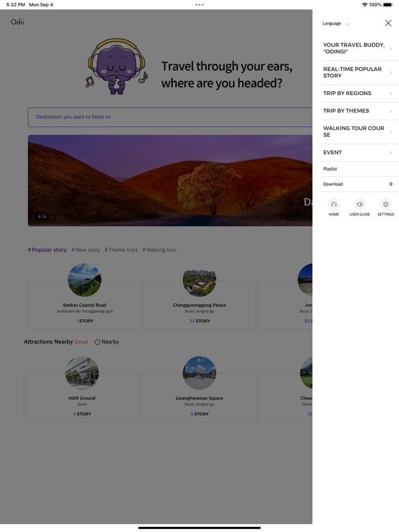This screenshot has height=532, width=399.
Task: Click the Odii logo
Action: pos(17,22)
